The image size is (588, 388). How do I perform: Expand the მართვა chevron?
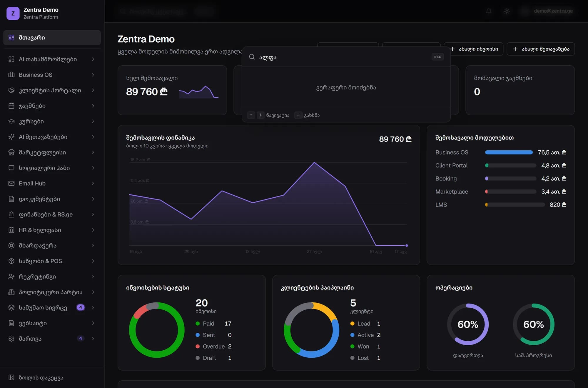coord(93,339)
